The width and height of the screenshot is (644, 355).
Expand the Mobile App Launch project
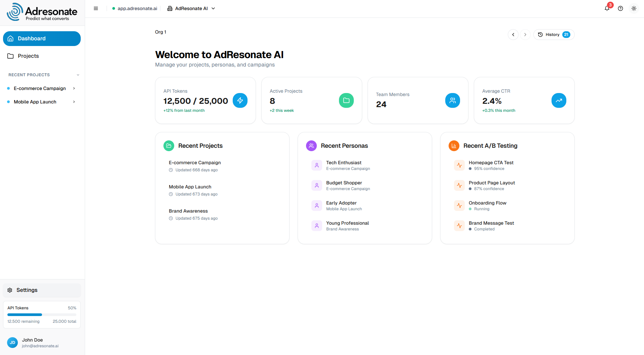tap(74, 102)
